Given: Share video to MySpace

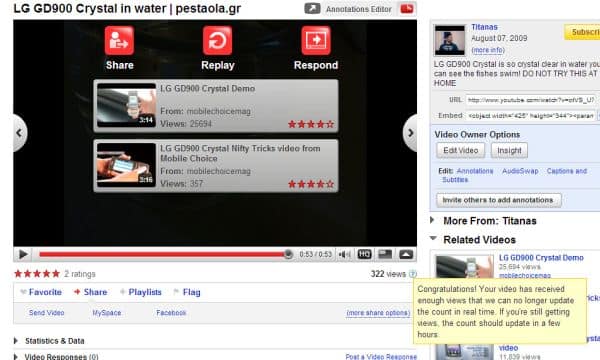Looking at the screenshot, I should point(107,313).
